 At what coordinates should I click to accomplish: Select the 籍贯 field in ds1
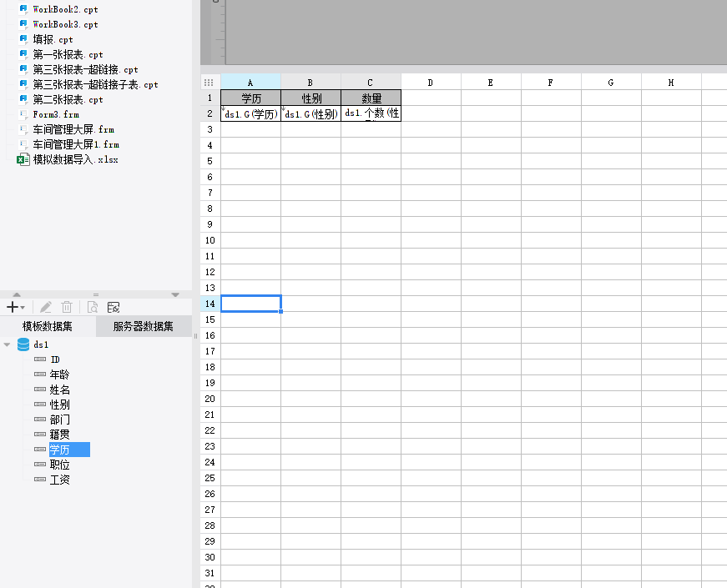(x=59, y=435)
